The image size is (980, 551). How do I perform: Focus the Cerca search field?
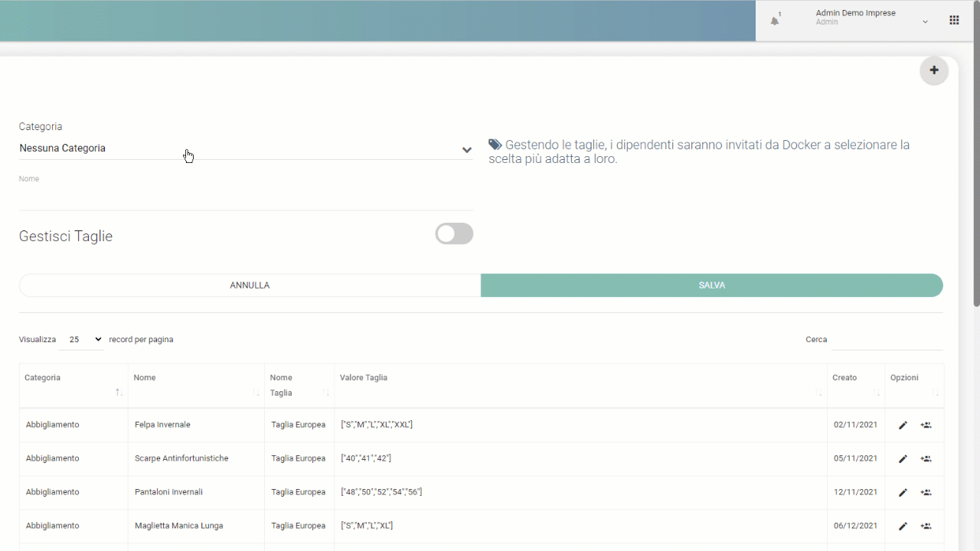click(x=887, y=340)
